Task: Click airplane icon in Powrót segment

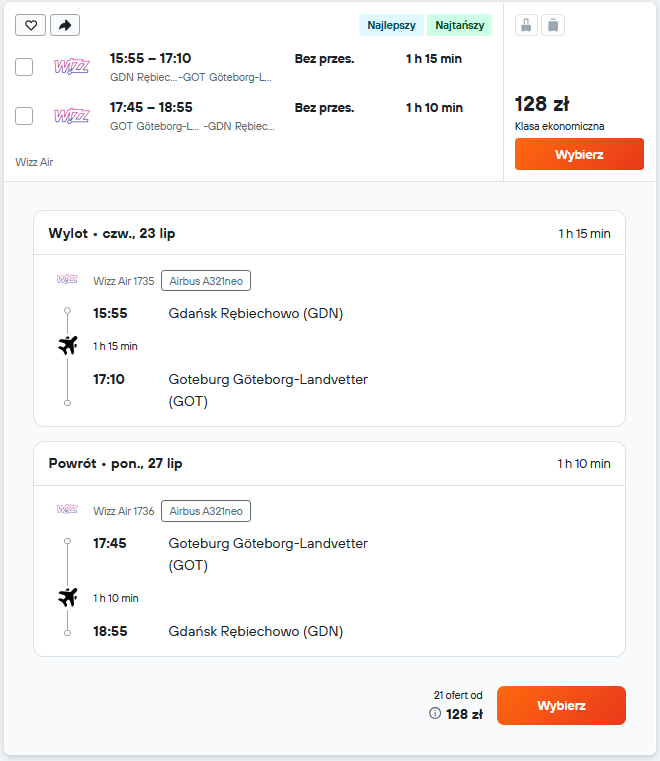Action: tap(68, 597)
